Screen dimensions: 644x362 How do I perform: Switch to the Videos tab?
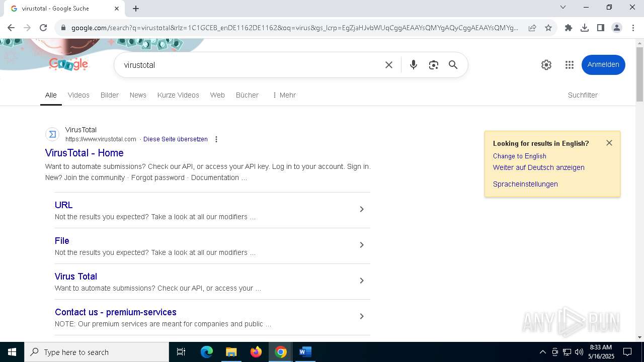[x=78, y=95]
